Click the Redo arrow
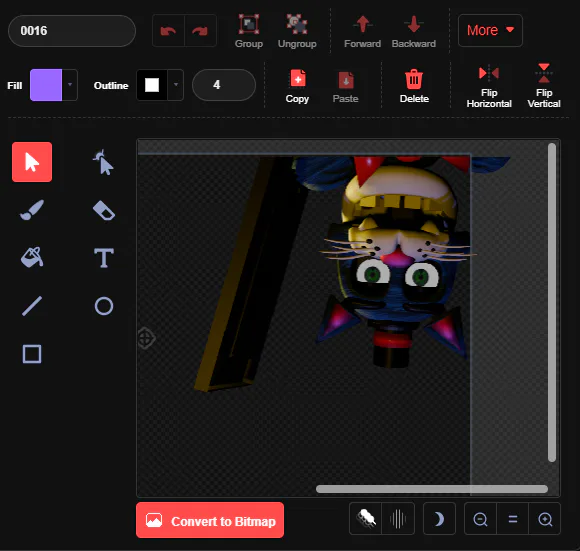The height and width of the screenshot is (551, 580). tap(200, 31)
